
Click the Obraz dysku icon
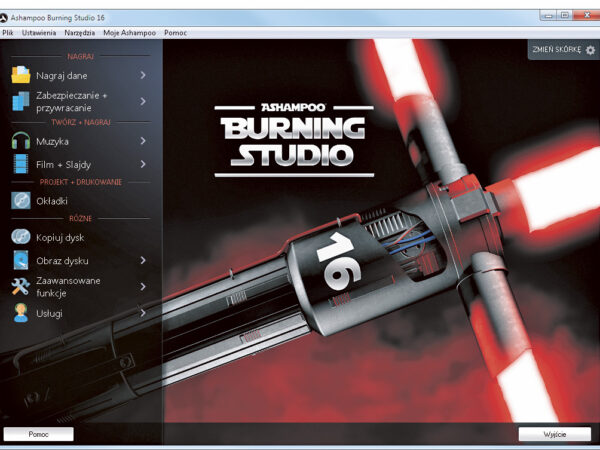[x=21, y=260]
